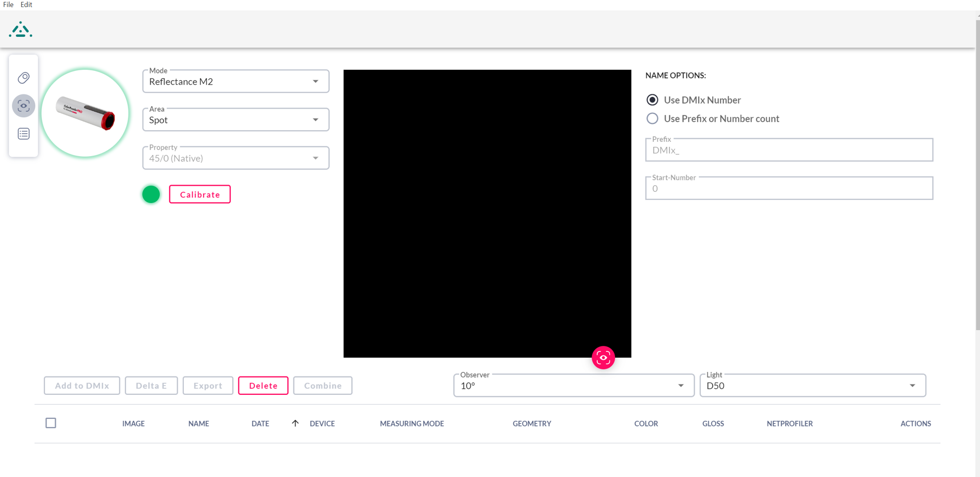Screen dimensions: 980x477
Task: Click the green calibration status indicator
Action: (x=151, y=194)
